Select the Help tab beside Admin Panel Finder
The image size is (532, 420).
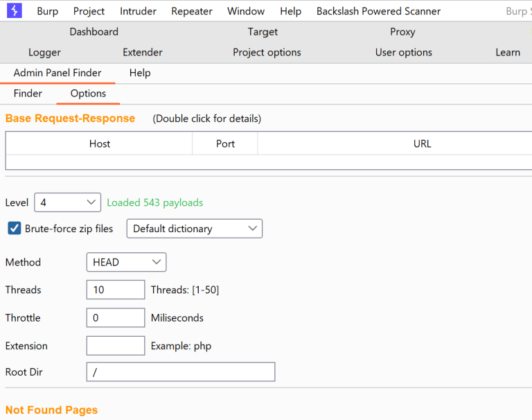coord(140,73)
